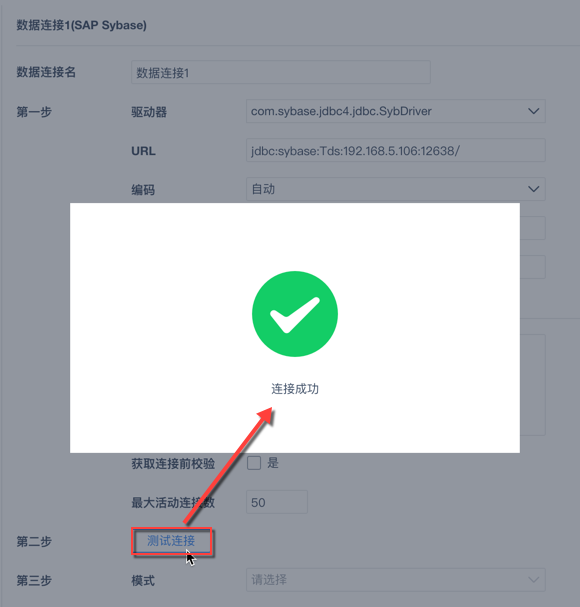Click the 第三步 step label
Viewport: 580px width, 607px height.
tap(34, 580)
